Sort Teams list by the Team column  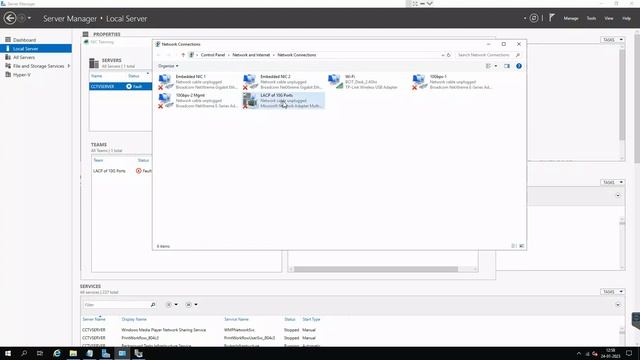coord(98,160)
